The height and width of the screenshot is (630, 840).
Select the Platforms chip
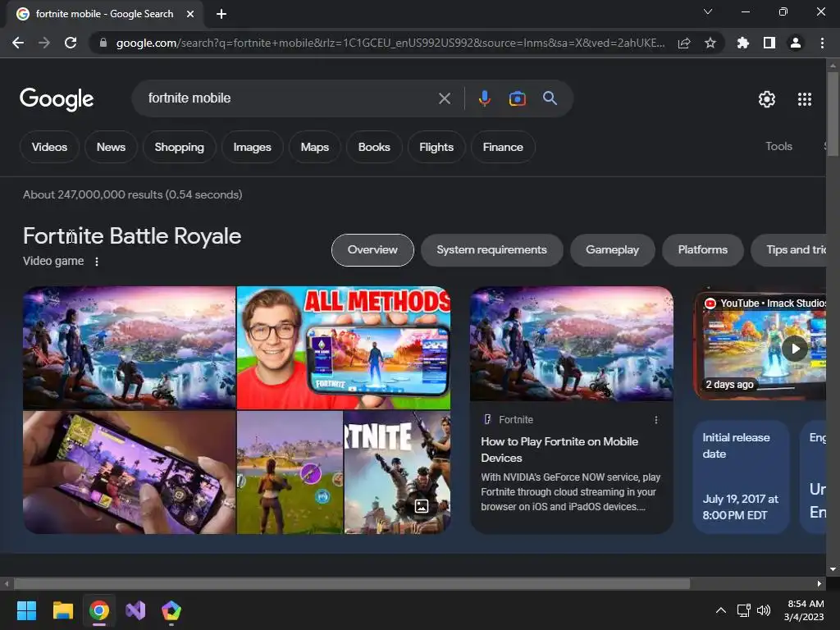pos(702,250)
